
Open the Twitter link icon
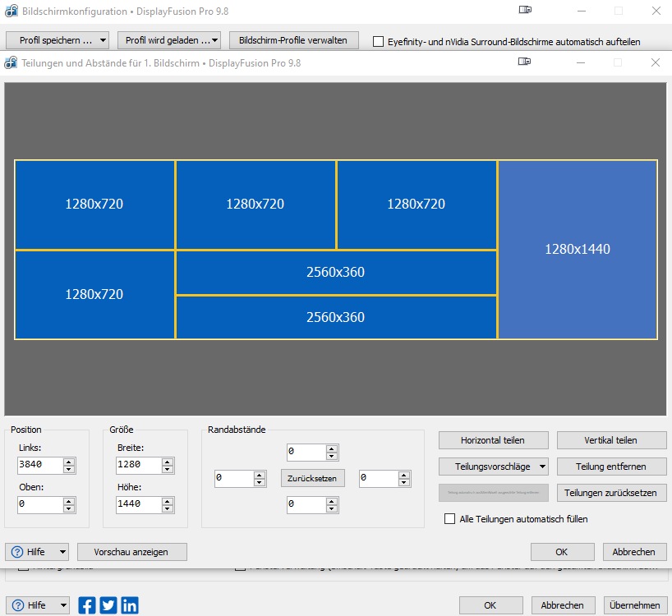108,605
